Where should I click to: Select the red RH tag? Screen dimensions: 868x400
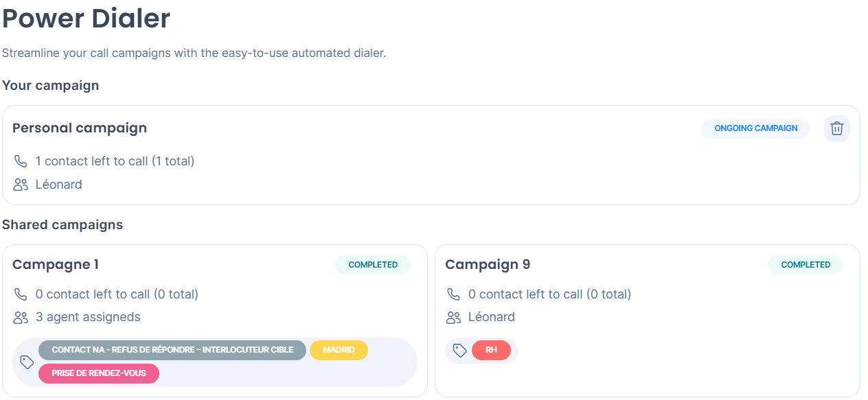491,350
